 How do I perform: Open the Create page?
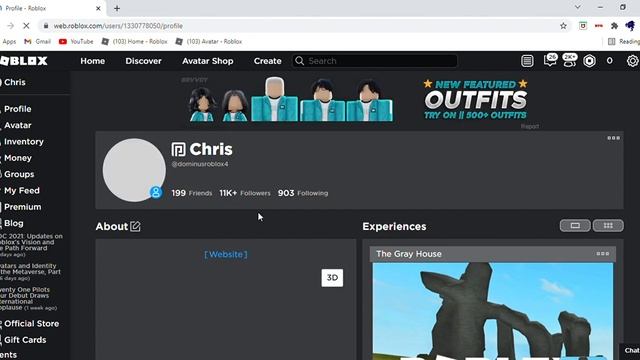pyautogui.click(x=268, y=61)
